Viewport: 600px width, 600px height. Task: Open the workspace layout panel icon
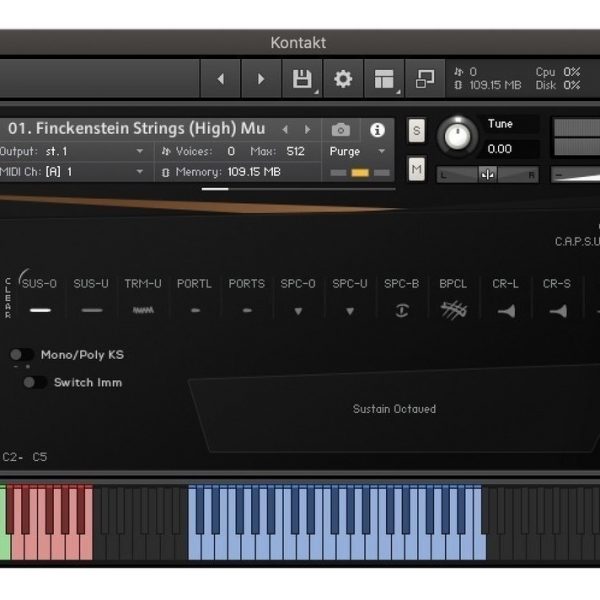tap(384, 79)
